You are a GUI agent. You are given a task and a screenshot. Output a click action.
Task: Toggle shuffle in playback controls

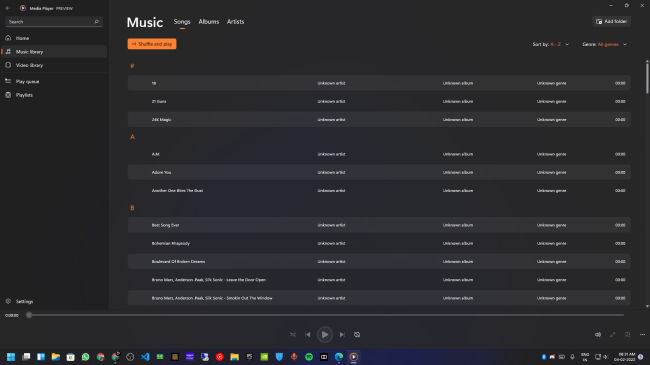(293, 335)
